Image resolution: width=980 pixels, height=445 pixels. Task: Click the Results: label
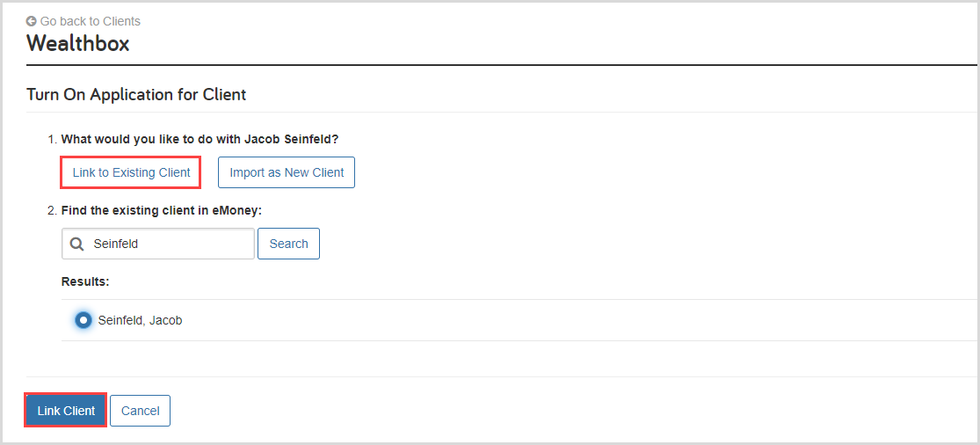point(85,281)
